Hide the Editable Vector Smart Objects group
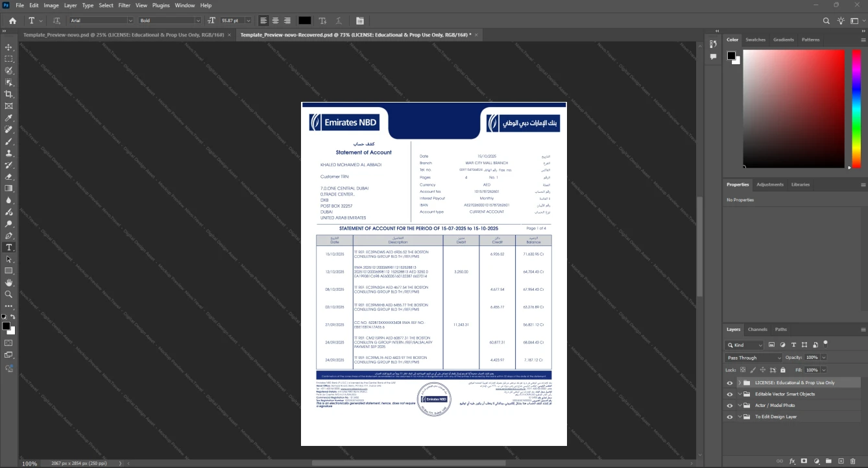This screenshot has width=868, height=468. coord(730,394)
